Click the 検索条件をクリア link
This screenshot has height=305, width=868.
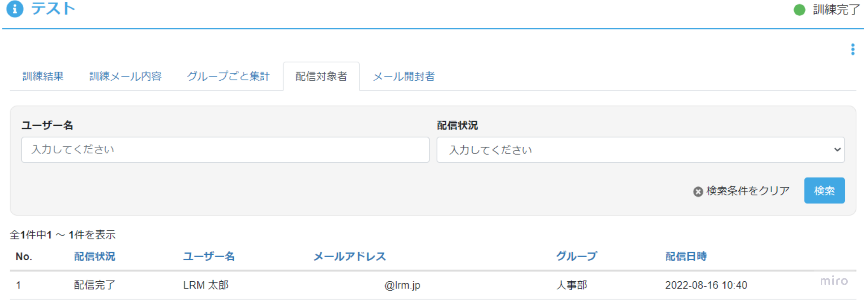[x=748, y=191]
